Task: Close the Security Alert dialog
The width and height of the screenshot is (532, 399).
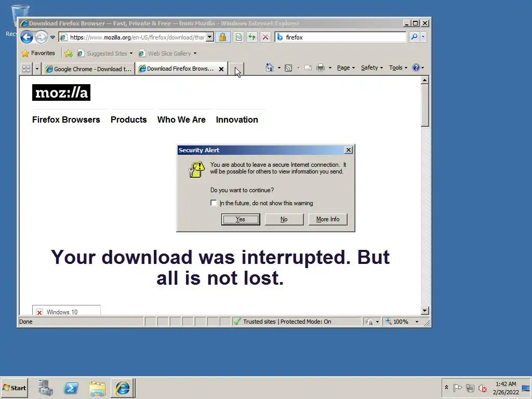Action: tap(349, 150)
